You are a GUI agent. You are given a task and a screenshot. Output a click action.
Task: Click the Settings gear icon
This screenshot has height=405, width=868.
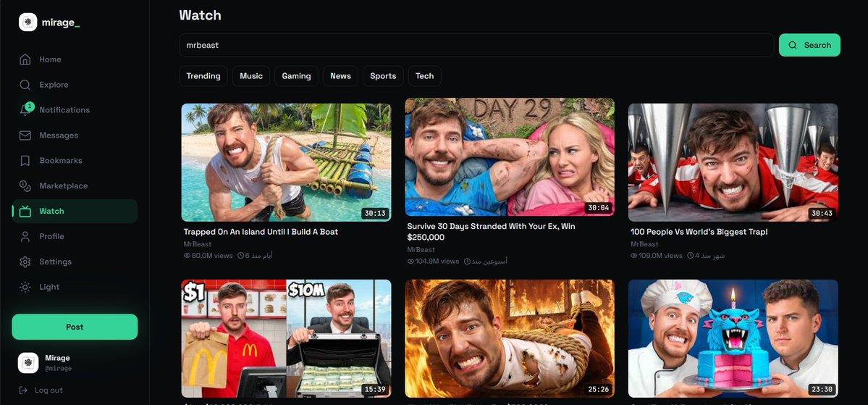coord(25,262)
